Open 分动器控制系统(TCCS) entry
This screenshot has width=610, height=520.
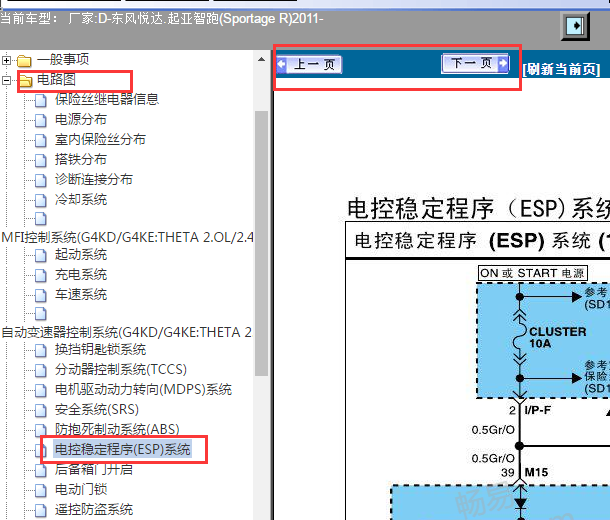[121, 369]
